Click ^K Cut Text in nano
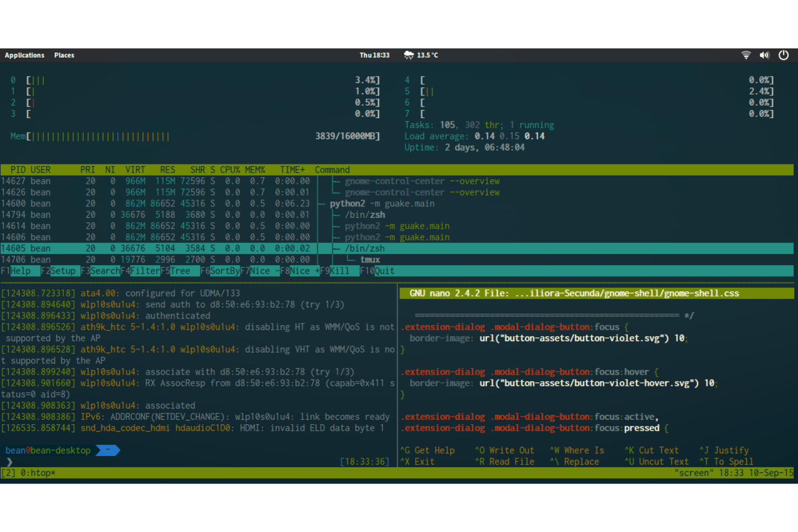This screenshot has height=532, width=798. tap(652, 451)
